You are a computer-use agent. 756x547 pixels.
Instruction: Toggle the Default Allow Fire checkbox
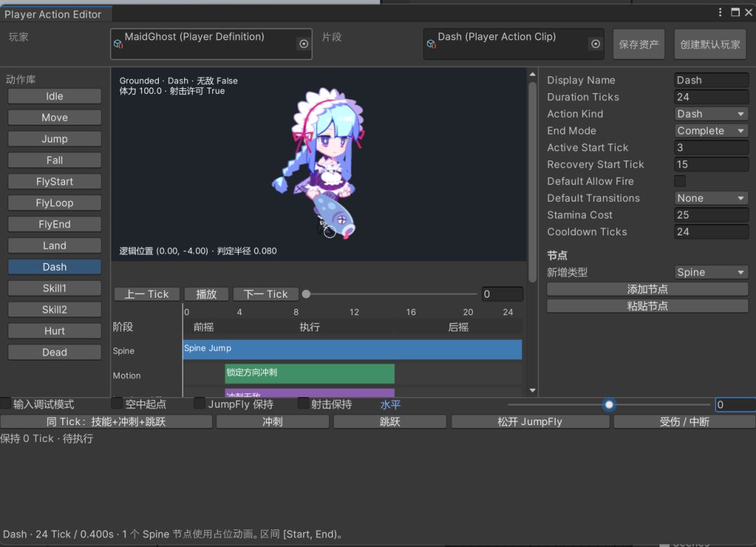coord(680,181)
